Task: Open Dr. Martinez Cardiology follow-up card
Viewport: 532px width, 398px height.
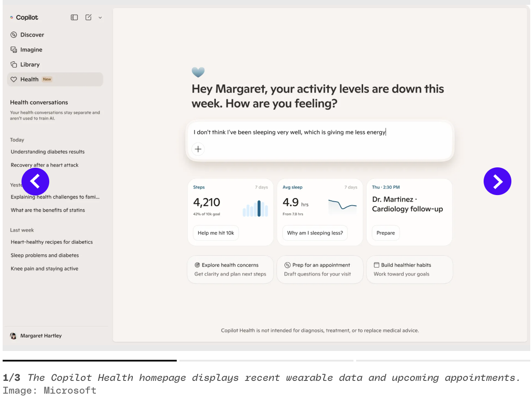Action: click(409, 212)
